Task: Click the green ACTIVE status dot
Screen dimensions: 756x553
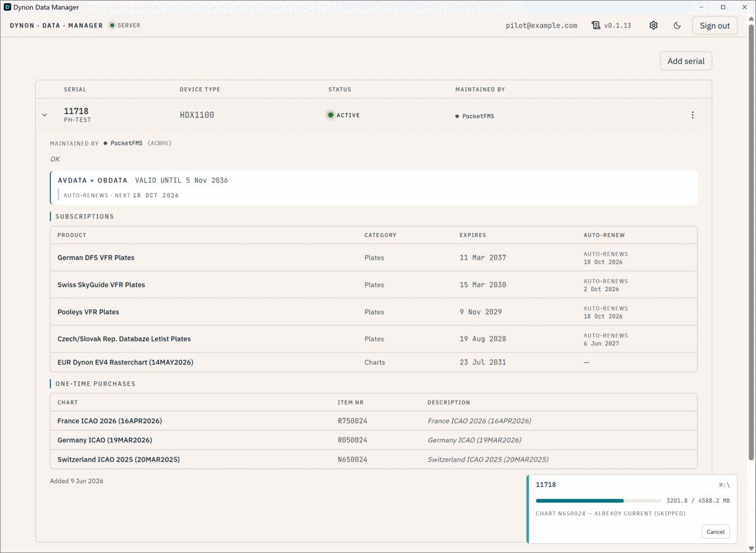Action: 331,115
